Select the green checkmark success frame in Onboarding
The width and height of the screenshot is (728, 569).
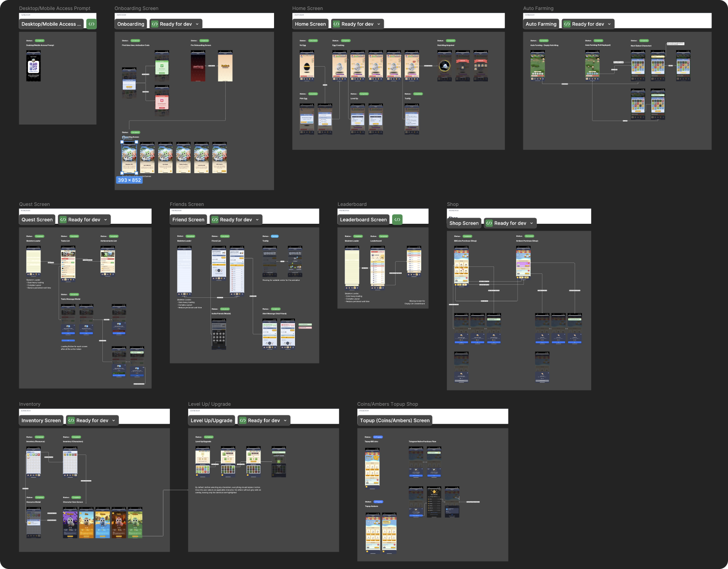coord(162,66)
